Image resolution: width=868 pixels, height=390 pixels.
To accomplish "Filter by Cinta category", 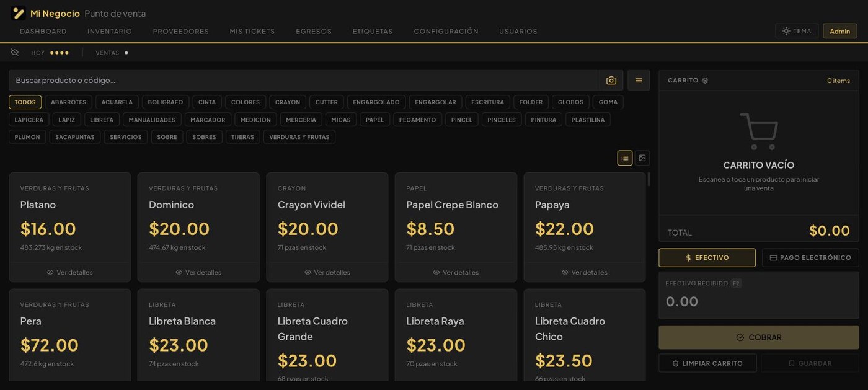I will point(207,102).
